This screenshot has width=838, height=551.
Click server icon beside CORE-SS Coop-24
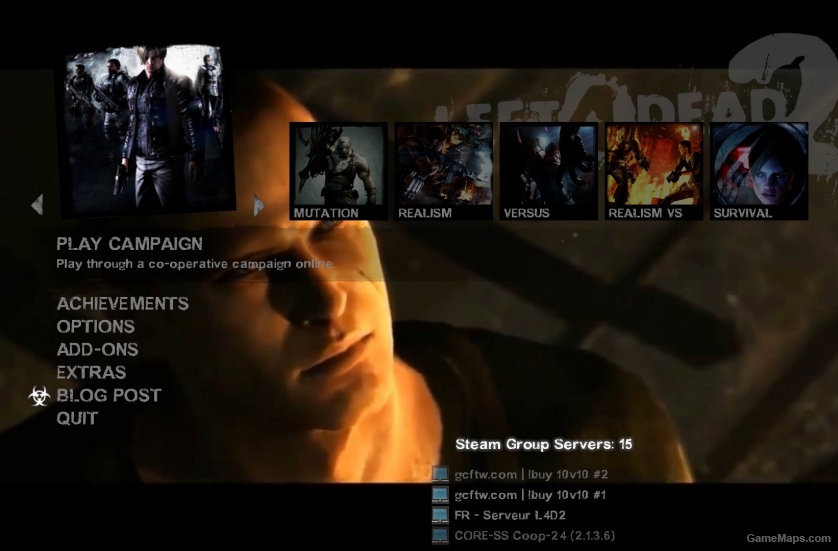point(440,536)
